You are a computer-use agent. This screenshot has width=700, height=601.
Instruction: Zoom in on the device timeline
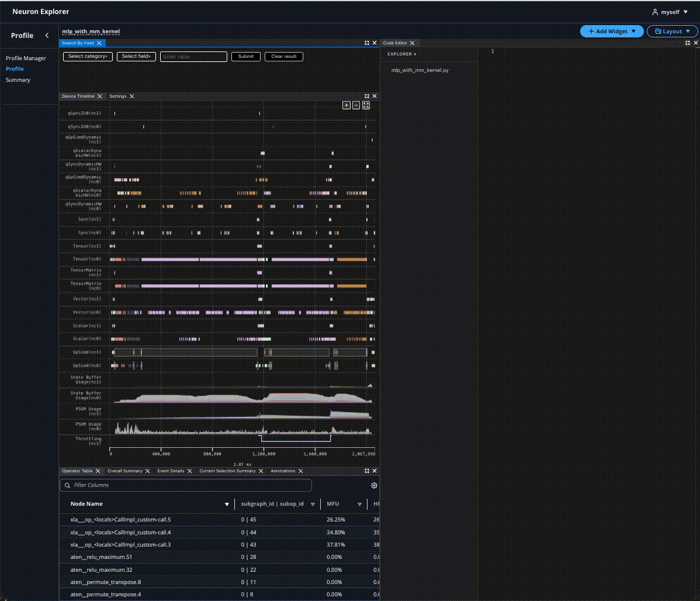(x=346, y=105)
